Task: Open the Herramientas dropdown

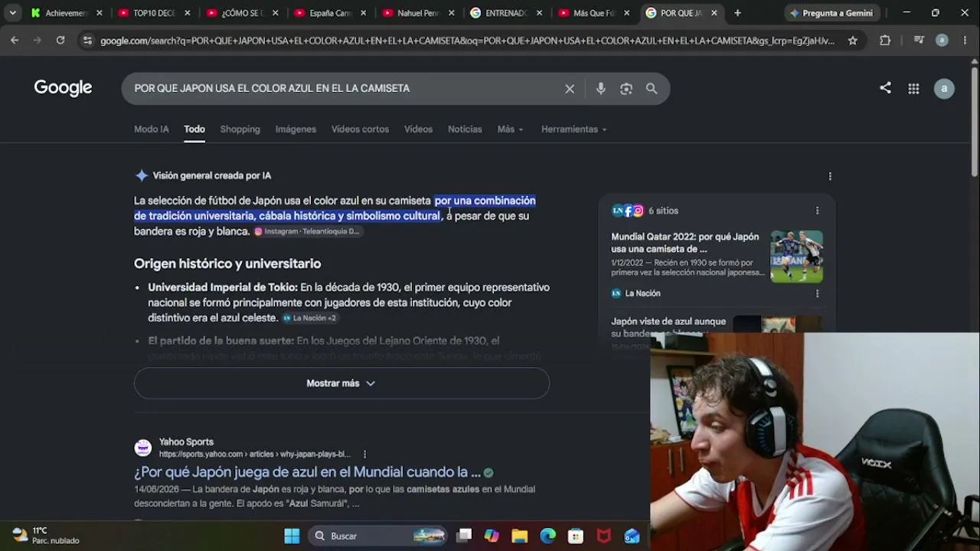Action: [573, 129]
